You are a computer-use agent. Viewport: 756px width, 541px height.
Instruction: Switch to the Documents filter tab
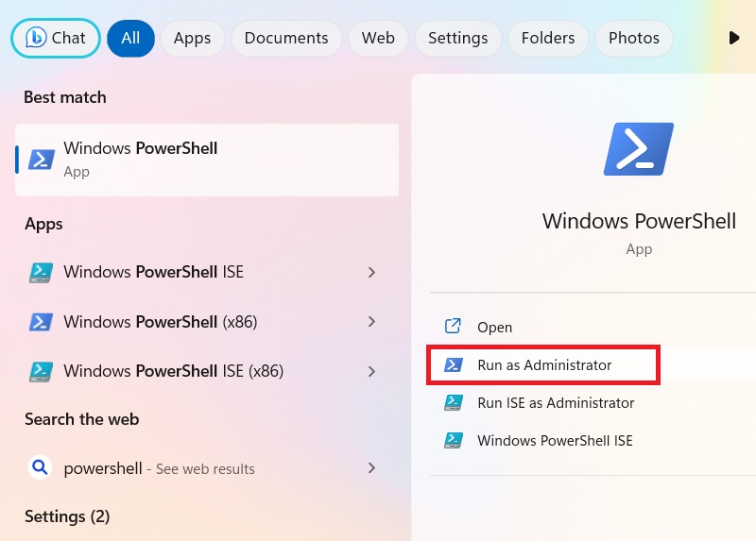(x=286, y=38)
